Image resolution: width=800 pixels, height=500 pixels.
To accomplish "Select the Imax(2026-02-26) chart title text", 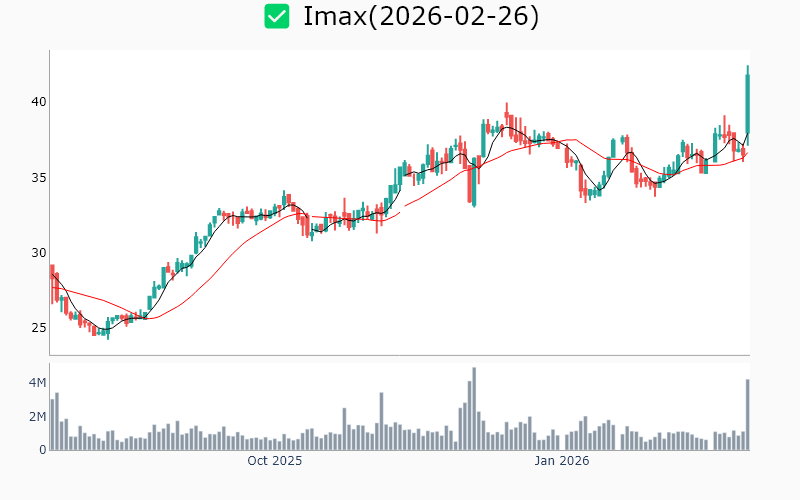I will tap(420, 17).
